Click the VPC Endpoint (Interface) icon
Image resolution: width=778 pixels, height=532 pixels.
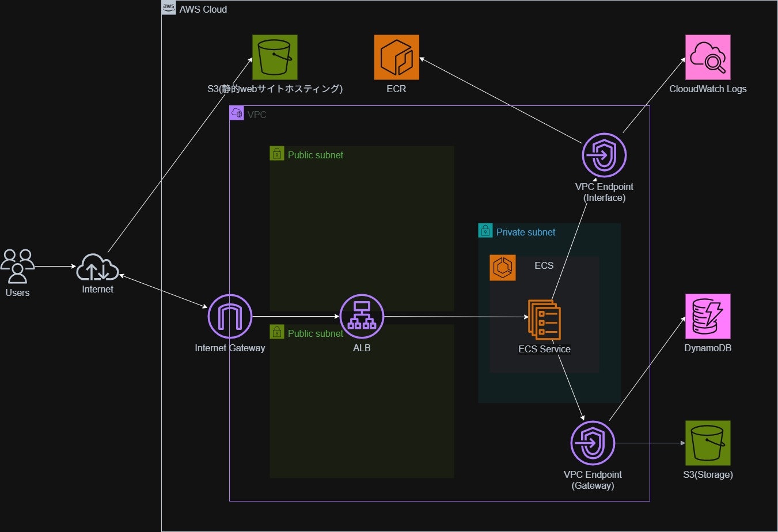(604, 155)
